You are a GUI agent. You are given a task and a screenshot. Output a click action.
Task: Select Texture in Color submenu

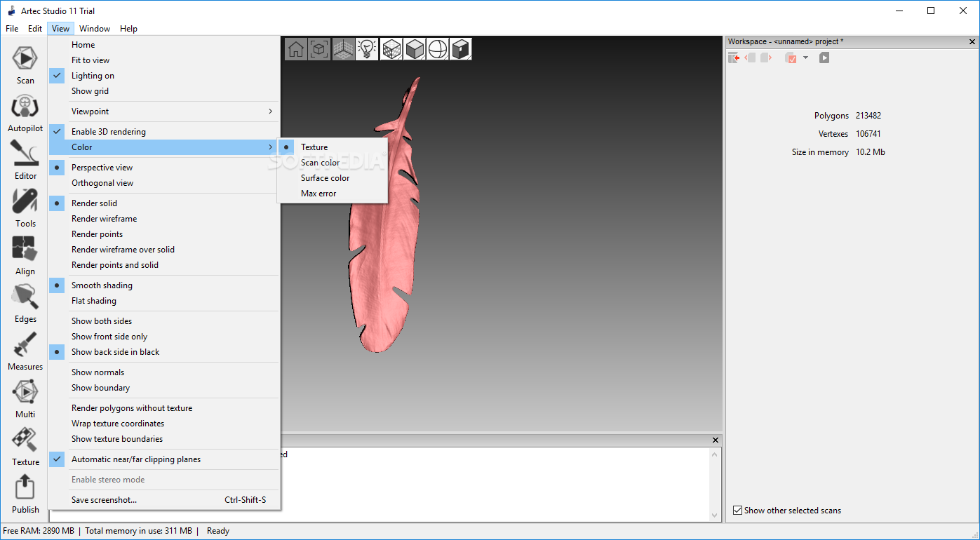click(x=333, y=147)
